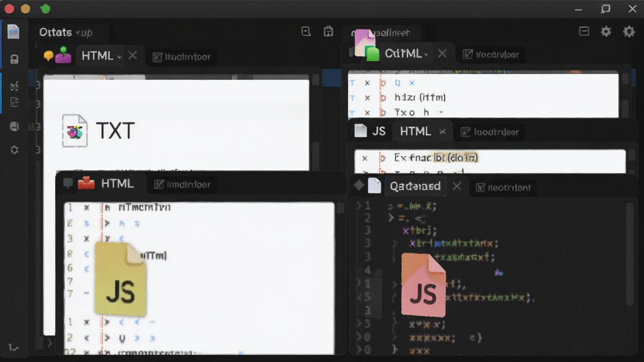Click the clipboard icon in the top toolbar
This screenshot has width=644, height=362.
pos(328,31)
